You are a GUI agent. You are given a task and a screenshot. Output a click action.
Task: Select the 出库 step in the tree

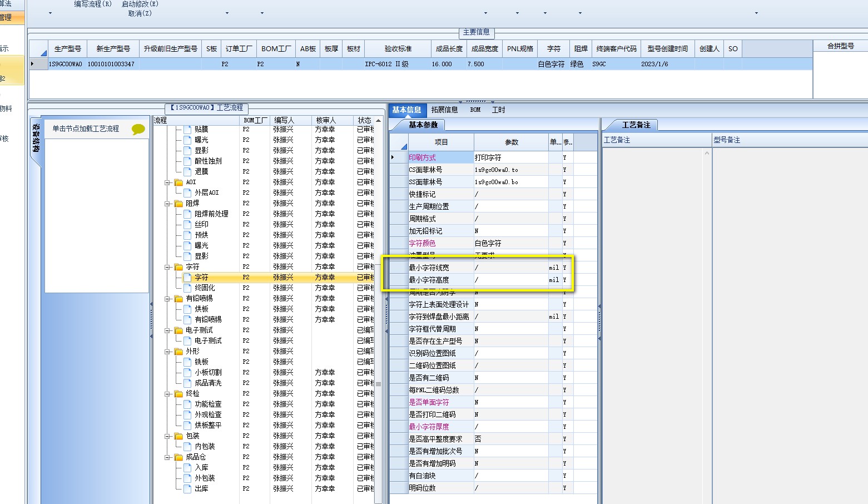click(x=201, y=488)
